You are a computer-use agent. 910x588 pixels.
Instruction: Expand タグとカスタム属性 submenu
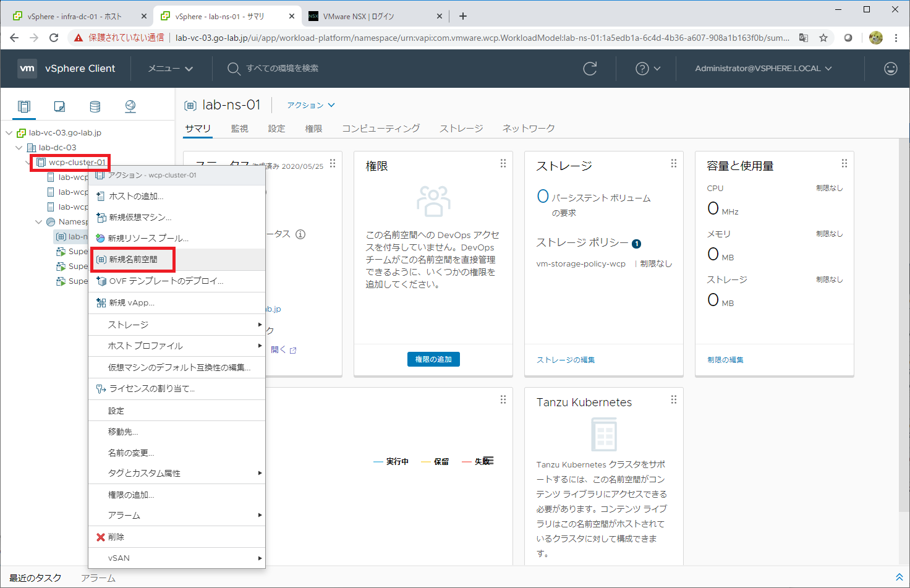[x=177, y=473]
